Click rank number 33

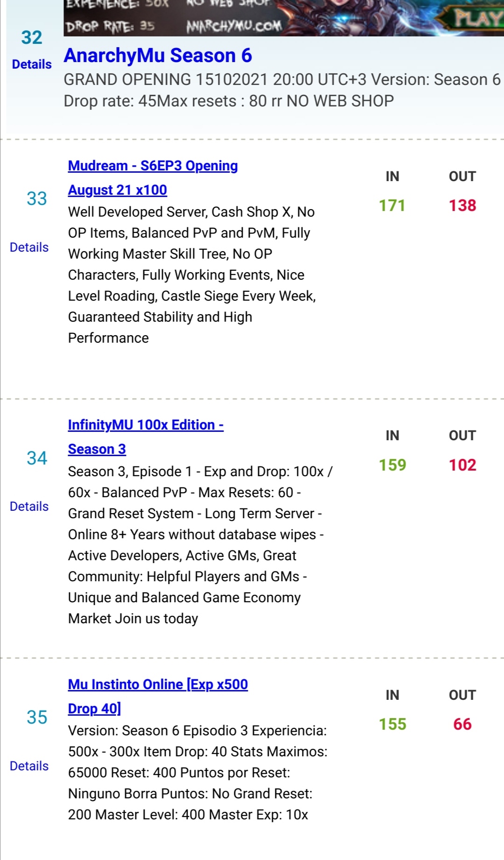coord(37,199)
